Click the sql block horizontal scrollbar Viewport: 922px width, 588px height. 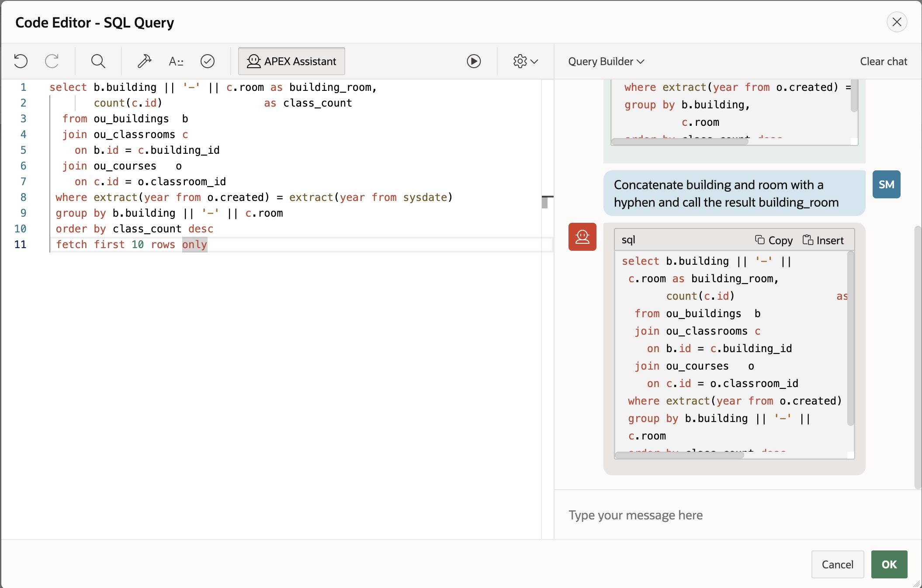pos(679,455)
